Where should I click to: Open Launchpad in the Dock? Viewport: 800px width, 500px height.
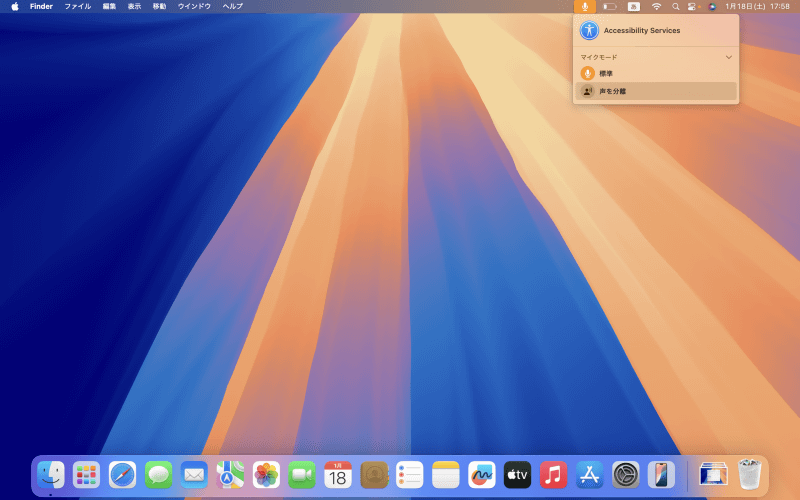click(x=87, y=475)
